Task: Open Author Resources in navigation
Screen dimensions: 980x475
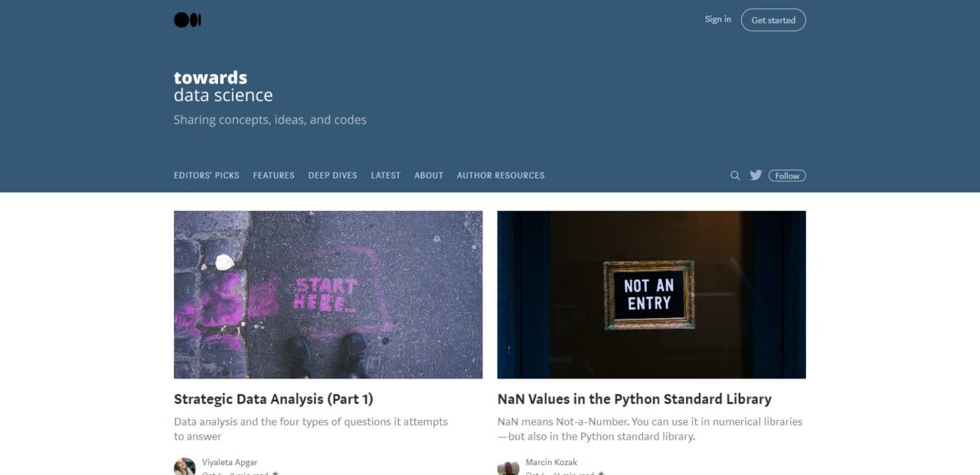Action: click(501, 175)
